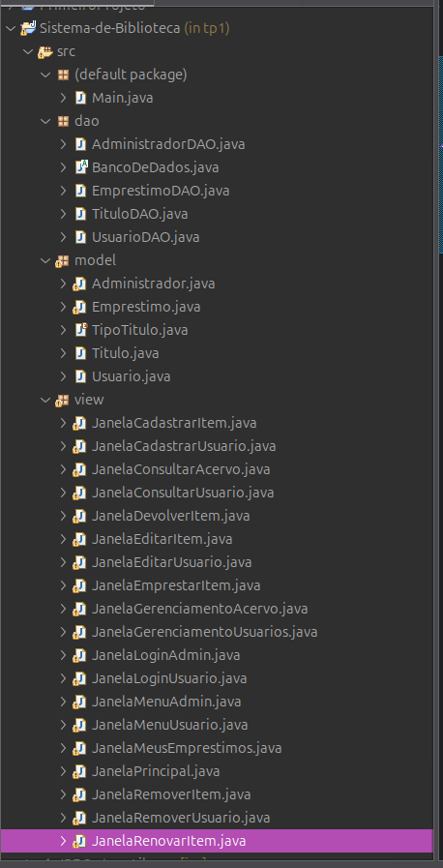Screen dimensions: 443x868
Task: Collapse the view package arrow
Action: [45, 400]
